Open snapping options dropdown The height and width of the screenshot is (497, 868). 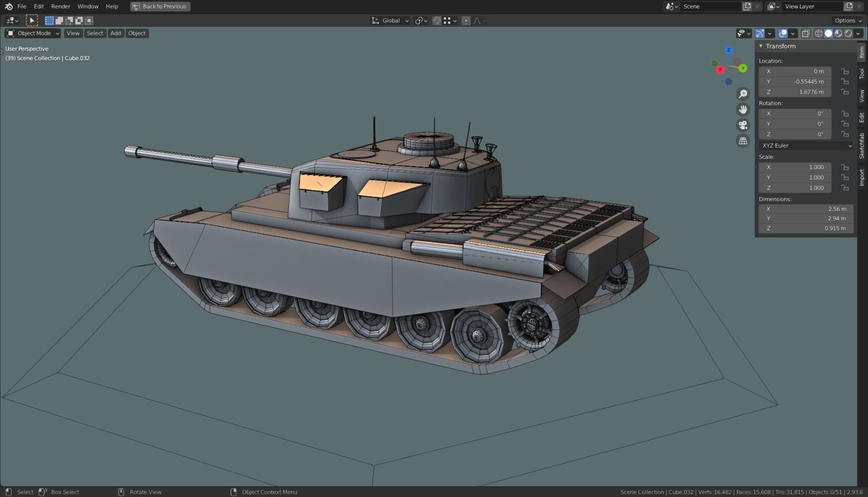[x=450, y=21]
